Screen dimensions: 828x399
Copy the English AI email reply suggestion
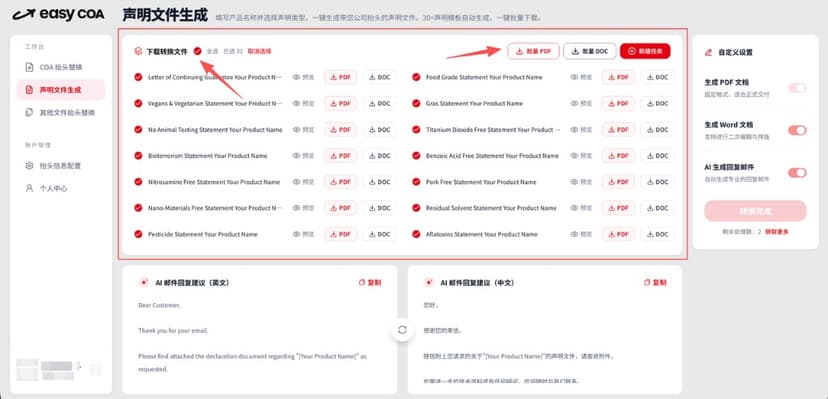[x=370, y=282]
